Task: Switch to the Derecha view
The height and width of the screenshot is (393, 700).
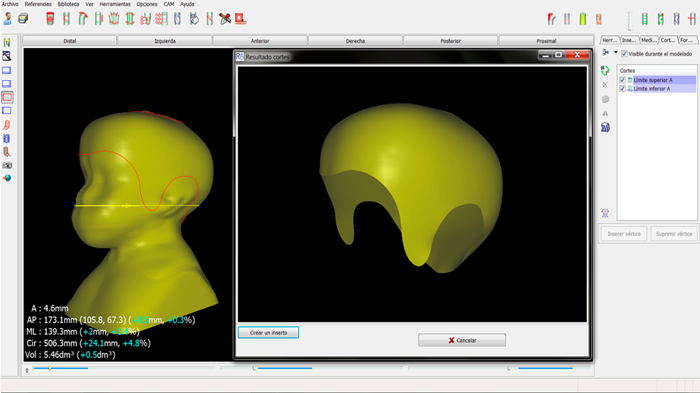Action: tap(355, 41)
